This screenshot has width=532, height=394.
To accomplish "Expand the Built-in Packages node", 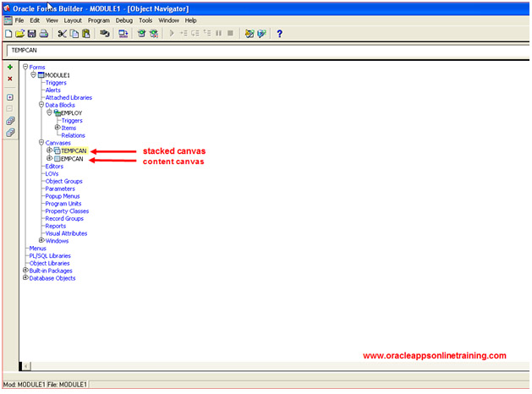I will 25,271.
